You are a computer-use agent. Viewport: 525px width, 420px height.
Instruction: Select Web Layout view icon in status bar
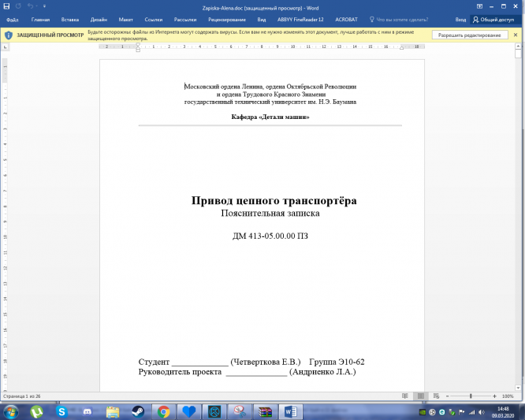436,396
